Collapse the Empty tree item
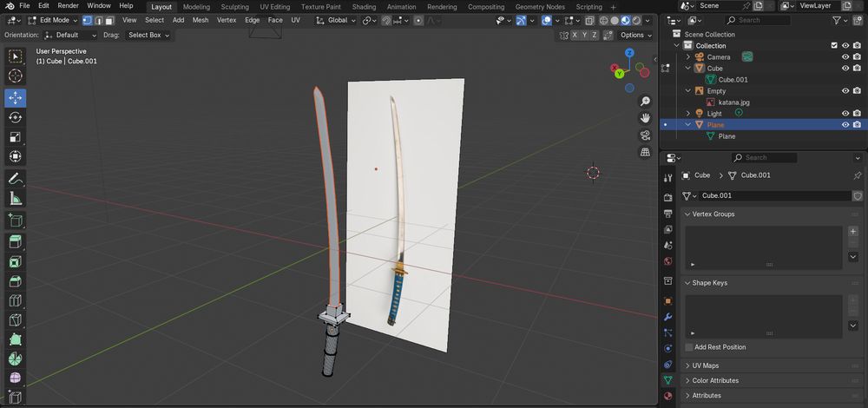This screenshot has width=868, height=408. pyautogui.click(x=688, y=91)
